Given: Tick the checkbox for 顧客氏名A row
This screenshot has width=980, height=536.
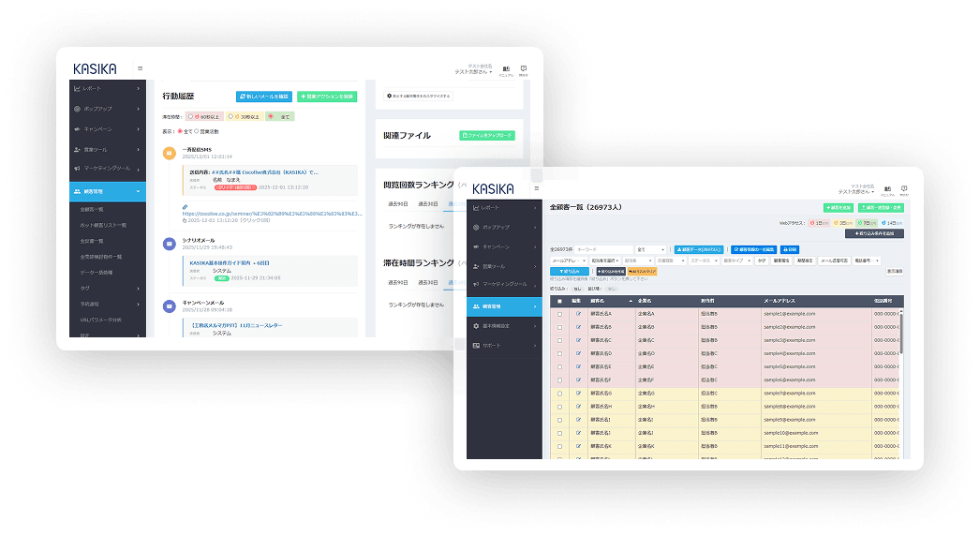Looking at the screenshot, I should pyautogui.click(x=560, y=314).
